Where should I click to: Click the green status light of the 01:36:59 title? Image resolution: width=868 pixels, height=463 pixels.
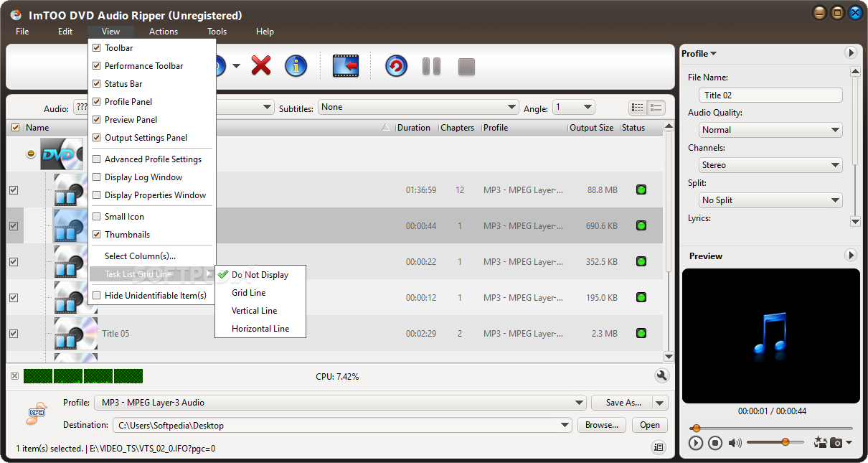click(641, 190)
